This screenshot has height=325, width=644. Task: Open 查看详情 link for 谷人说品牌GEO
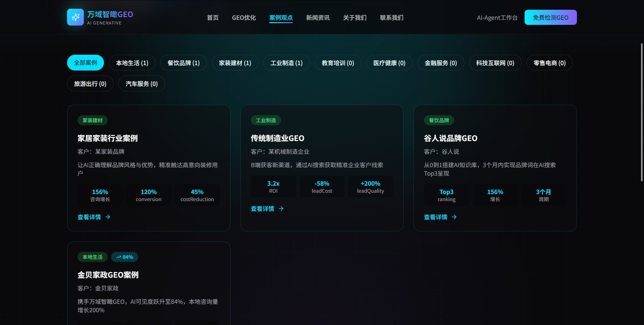(x=440, y=217)
